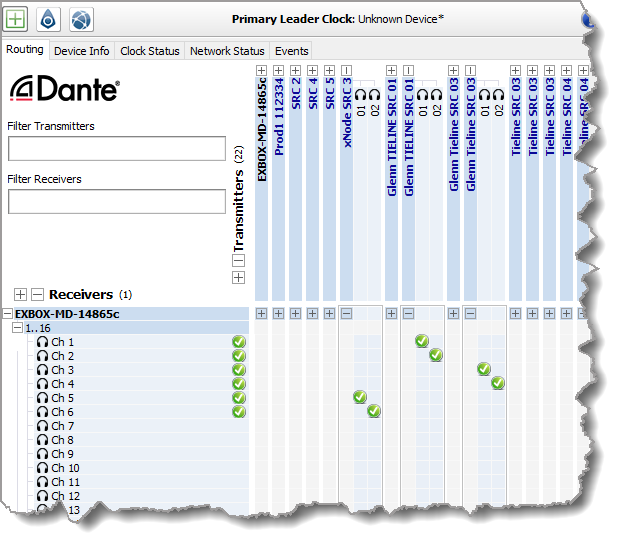Open the Device Info tab

(x=82, y=50)
